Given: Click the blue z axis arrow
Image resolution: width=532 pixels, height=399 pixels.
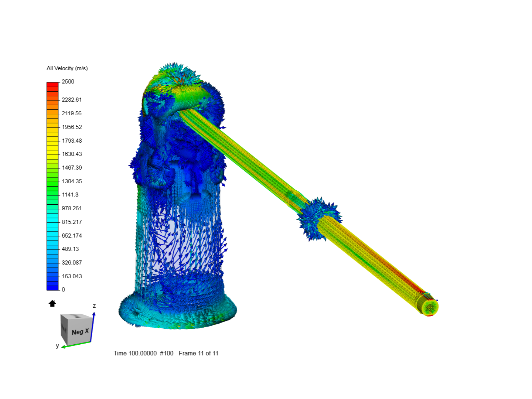Looking at the screenshot, I should pos(93,327).
